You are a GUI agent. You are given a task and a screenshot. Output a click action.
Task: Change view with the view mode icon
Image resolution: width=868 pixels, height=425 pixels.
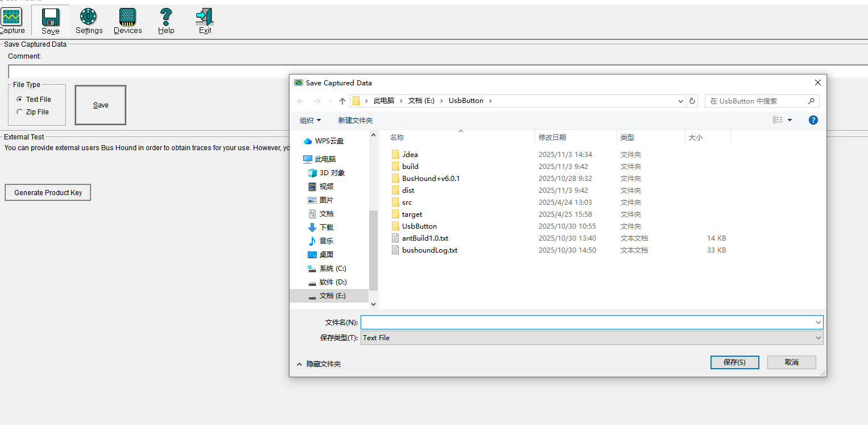coord(778,120)
